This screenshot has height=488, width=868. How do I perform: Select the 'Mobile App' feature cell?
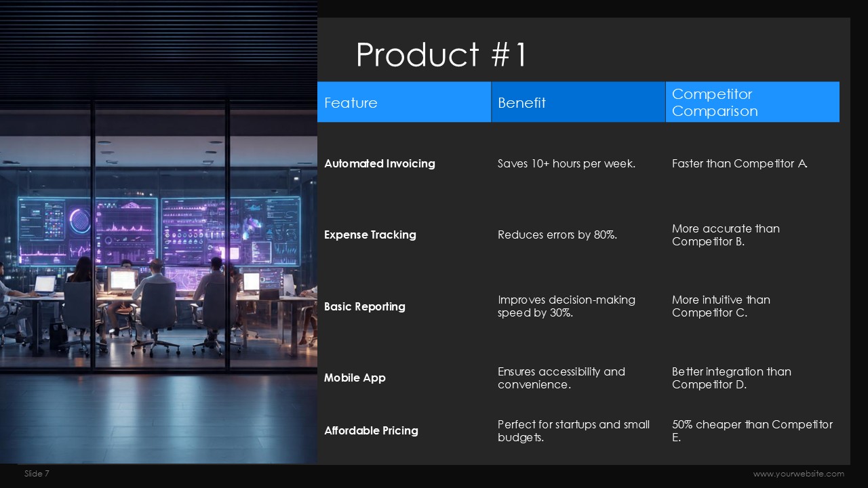[x=355, y=378]
